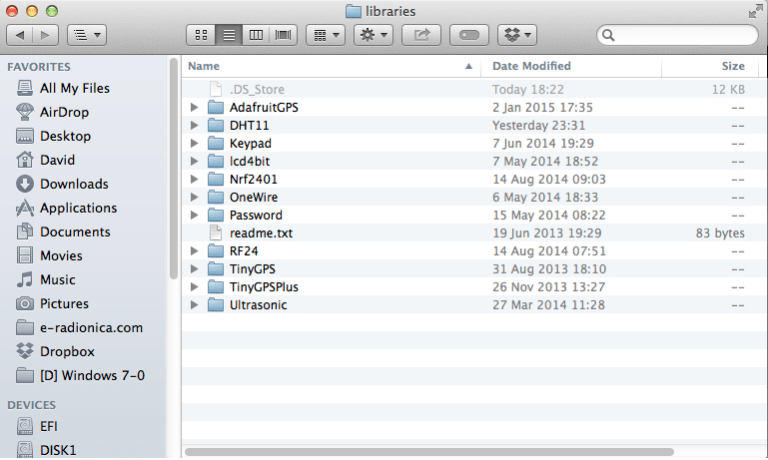Open AirDrop from the sidebar

pyautogui.click(x=65, y=112)
